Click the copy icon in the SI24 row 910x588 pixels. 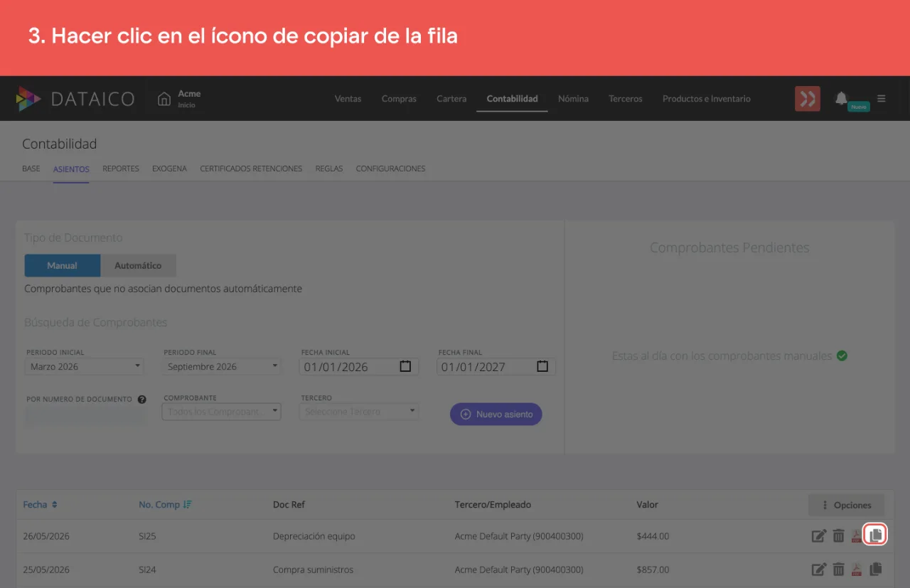click(876, 569)
